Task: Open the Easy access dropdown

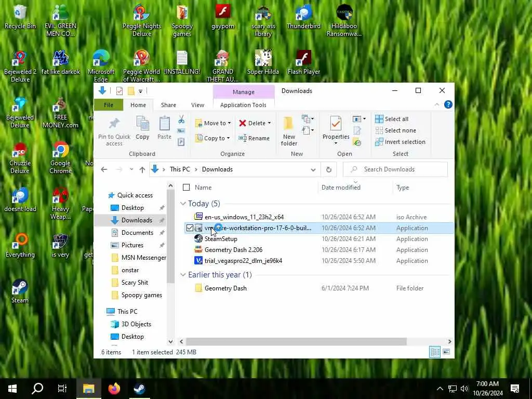Action: point(308,130)
